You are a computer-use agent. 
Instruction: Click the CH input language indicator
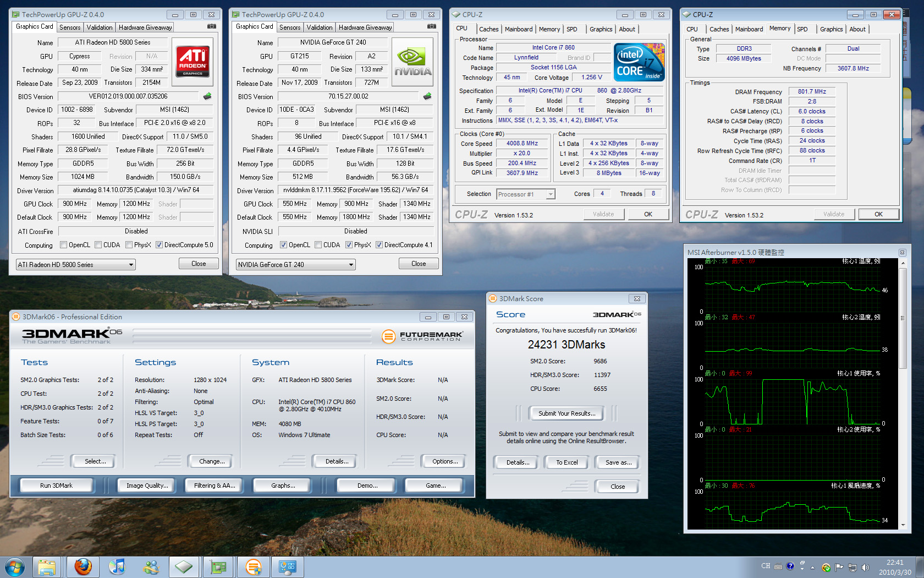[x=766, y=566]
